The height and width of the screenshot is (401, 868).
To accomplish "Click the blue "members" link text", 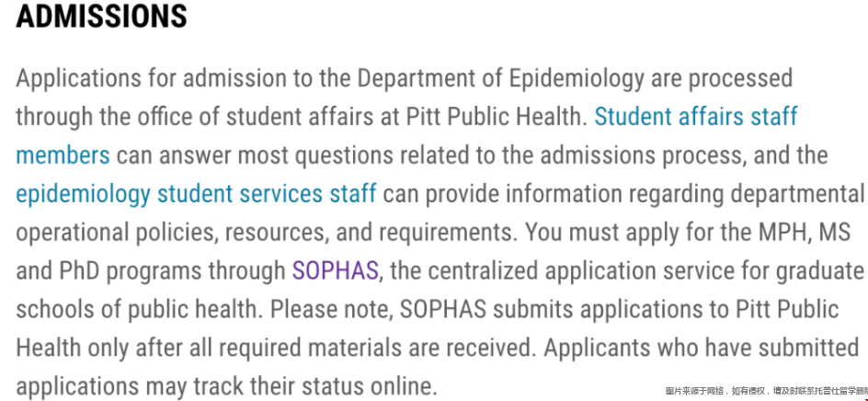I will [x=63, y=155].
